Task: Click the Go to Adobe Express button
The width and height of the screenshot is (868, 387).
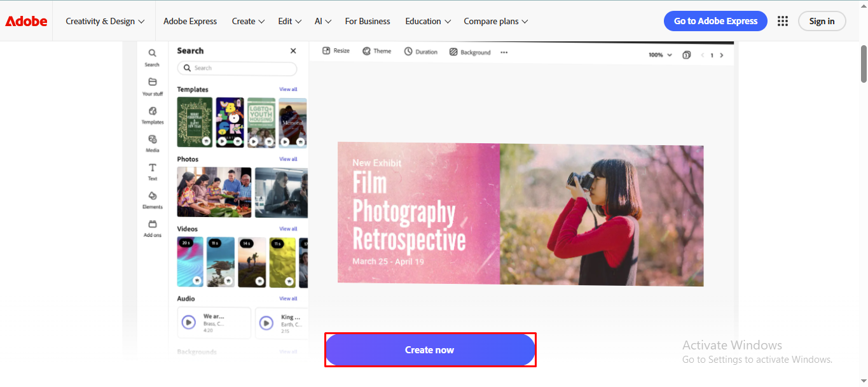Action: (x=715, y=21)
